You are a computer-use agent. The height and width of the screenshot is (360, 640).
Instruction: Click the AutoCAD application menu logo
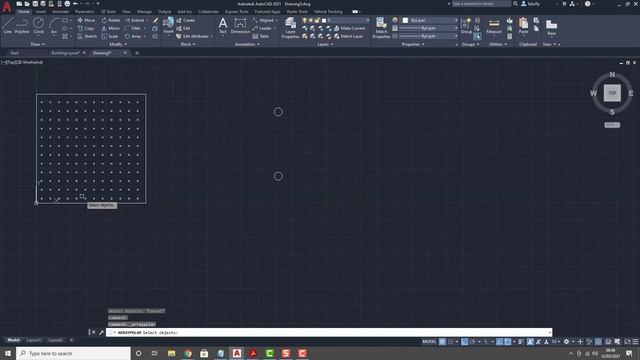[7, 7]
